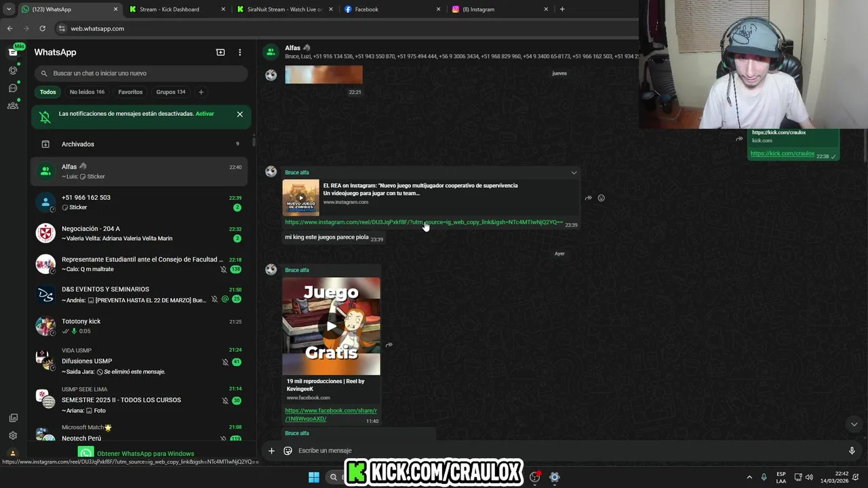Switch to SiraNuit Stream browser tab
Screen dimensions: 868x488
click(285, 9)
